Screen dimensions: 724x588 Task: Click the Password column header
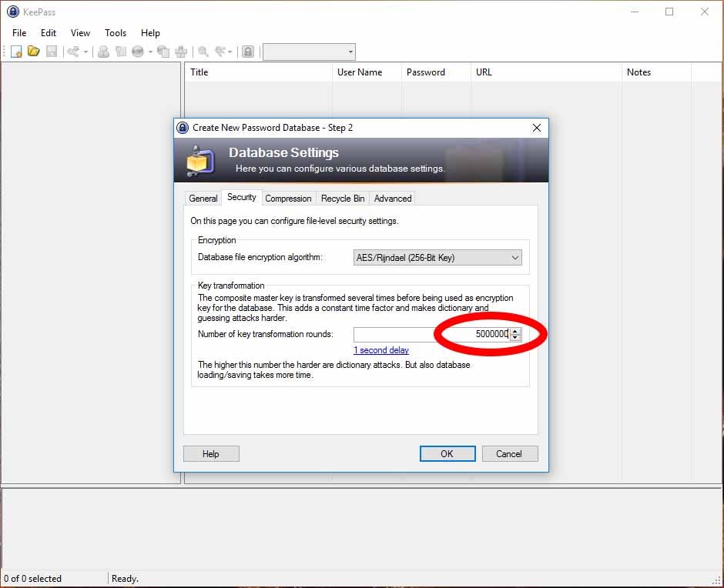[436, 72]
